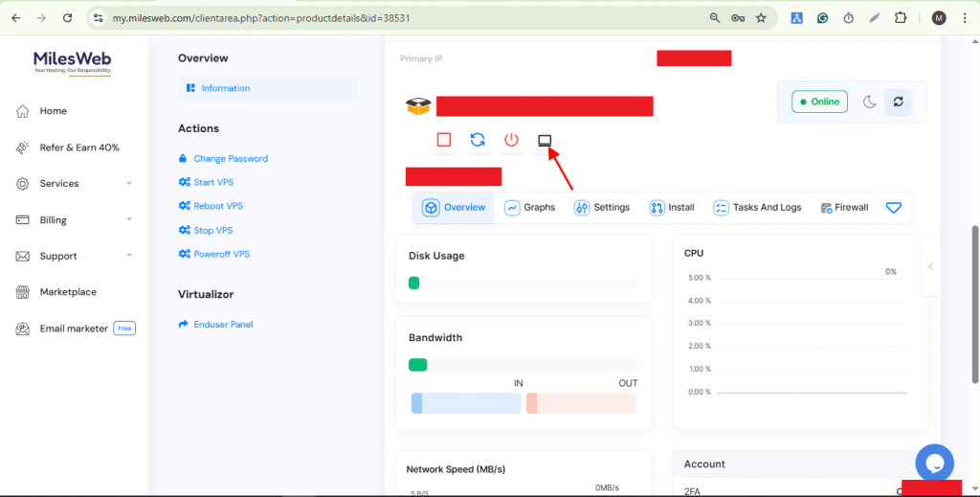Open the live chat bubble

point(934,463)
